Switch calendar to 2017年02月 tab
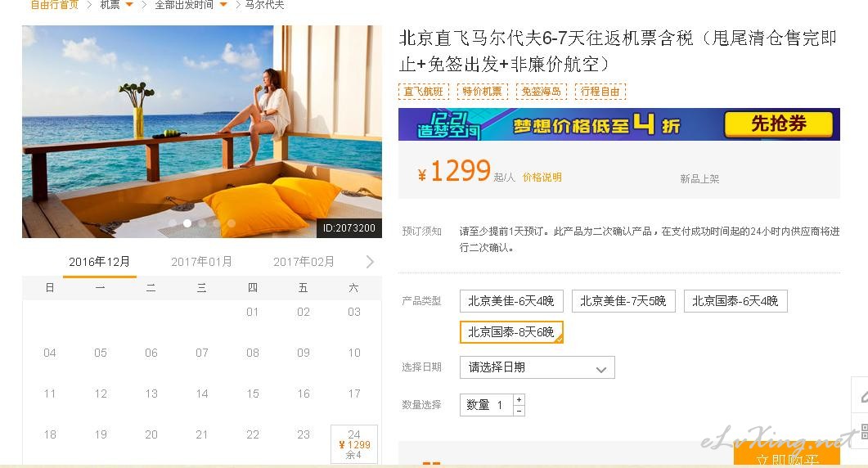 pos(304,262)
